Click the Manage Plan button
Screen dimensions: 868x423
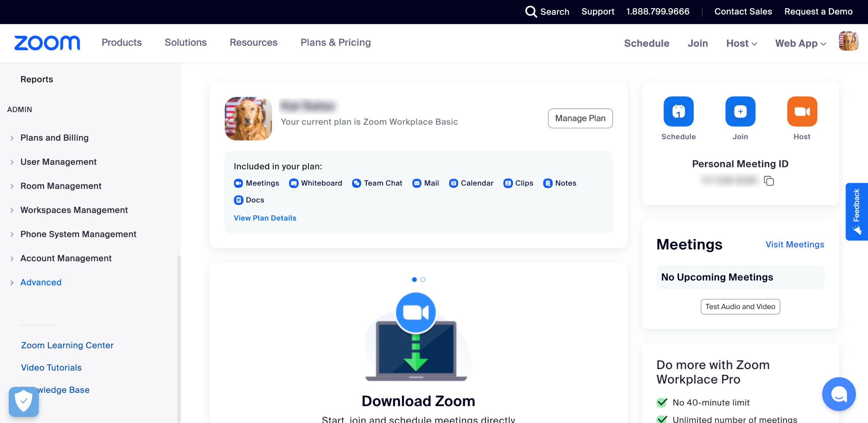(x=580, y=118)
